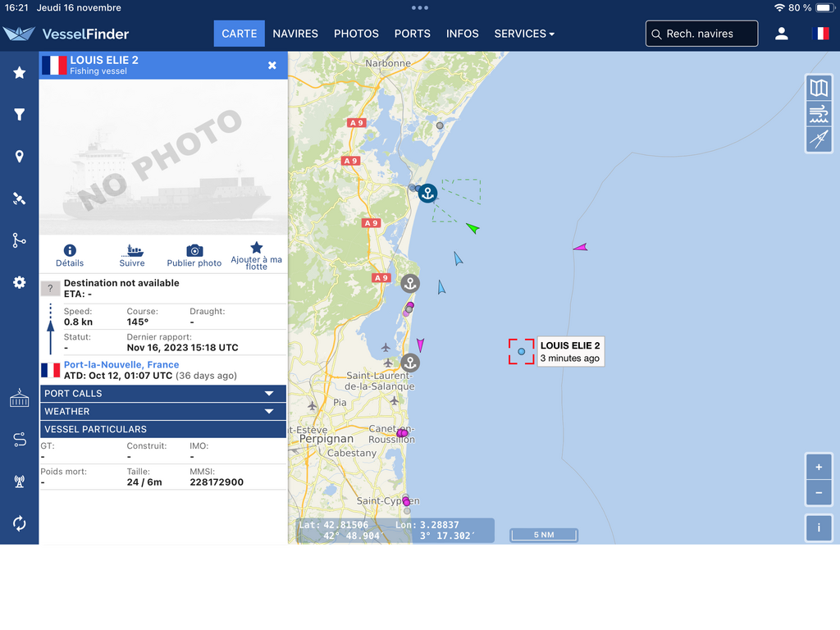Click the LOUIS ELIE 2 map label
Image resolution: width=840 pixels, height=630 pixels.
[x=570, y=351]
